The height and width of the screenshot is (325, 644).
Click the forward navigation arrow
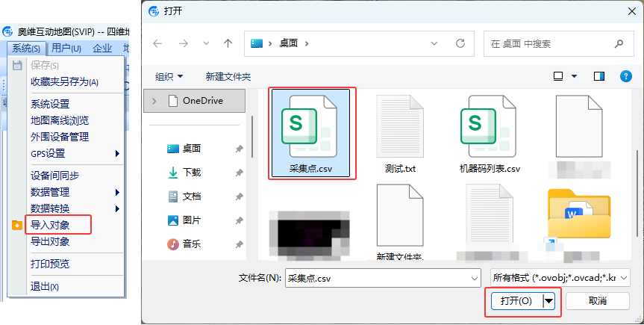183,43
